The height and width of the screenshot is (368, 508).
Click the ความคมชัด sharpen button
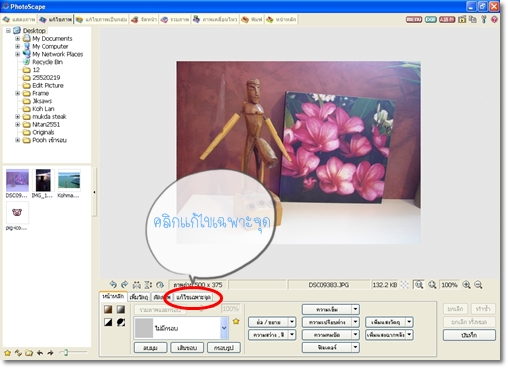[327, 335]
